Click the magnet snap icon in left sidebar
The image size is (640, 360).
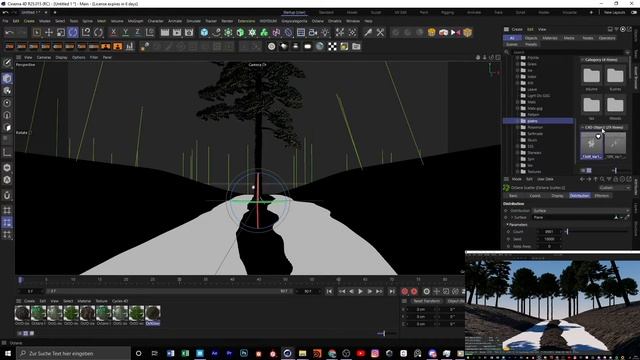pos(7,195)
